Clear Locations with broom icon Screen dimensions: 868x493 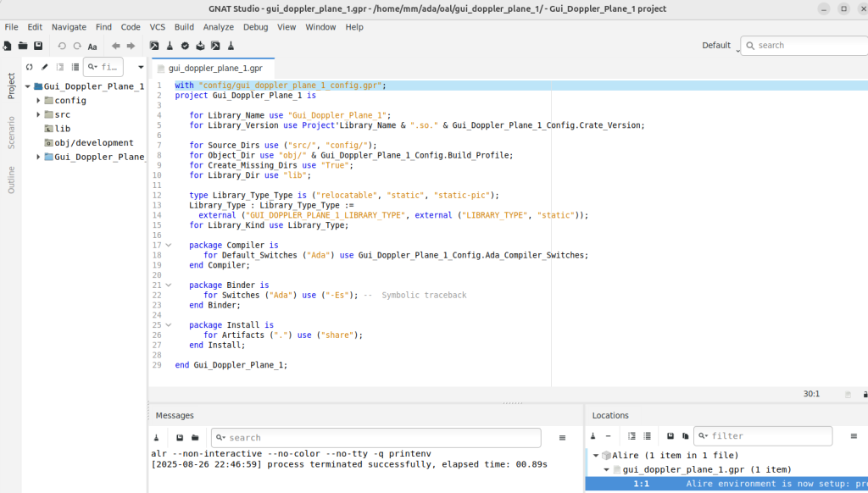tap(593, 436)
